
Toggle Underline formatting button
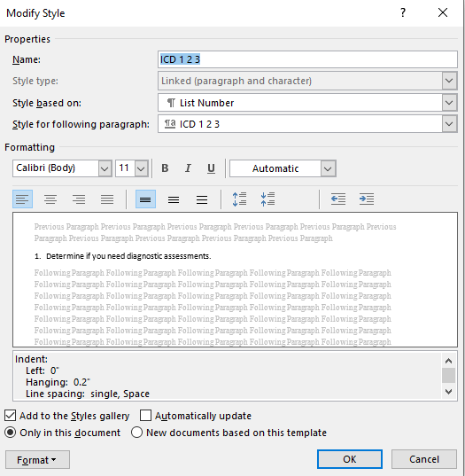[x=211, y=168]
